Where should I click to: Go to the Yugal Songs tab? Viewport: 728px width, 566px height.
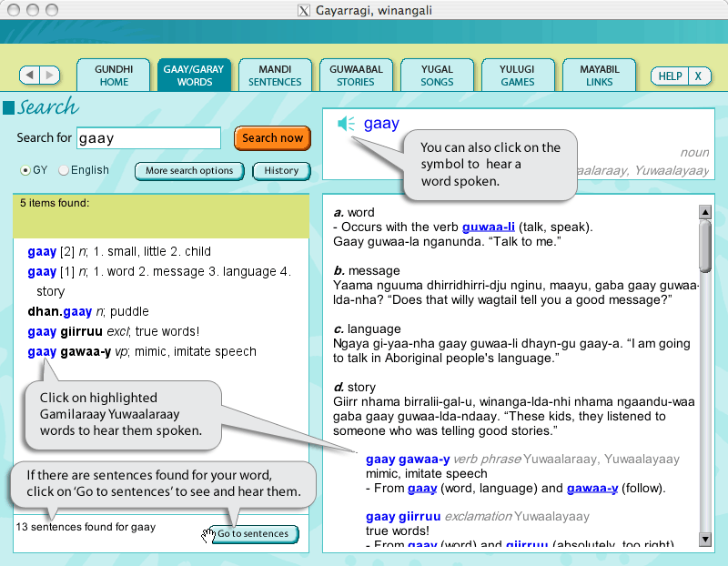[x=437, y=76]
